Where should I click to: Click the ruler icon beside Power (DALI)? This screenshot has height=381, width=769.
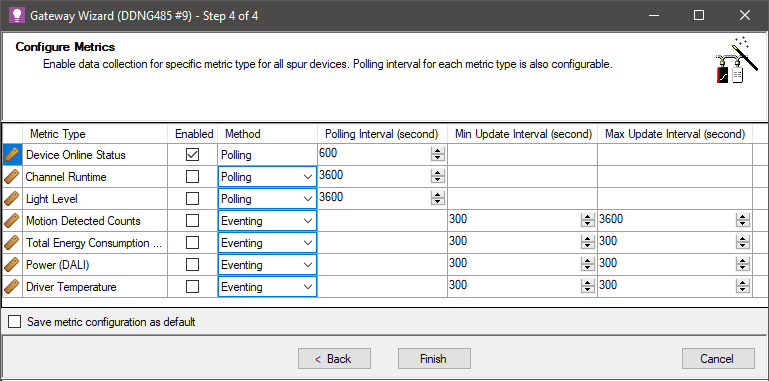click(x=12, y=265)
